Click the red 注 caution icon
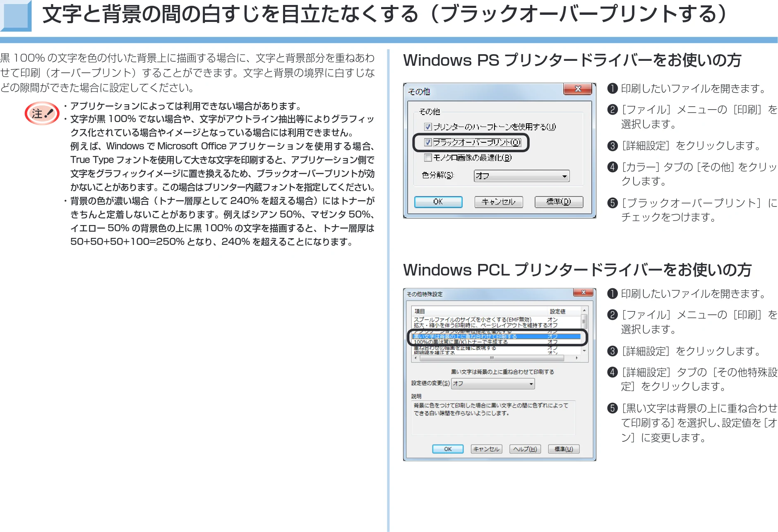 tap(42, 113)
